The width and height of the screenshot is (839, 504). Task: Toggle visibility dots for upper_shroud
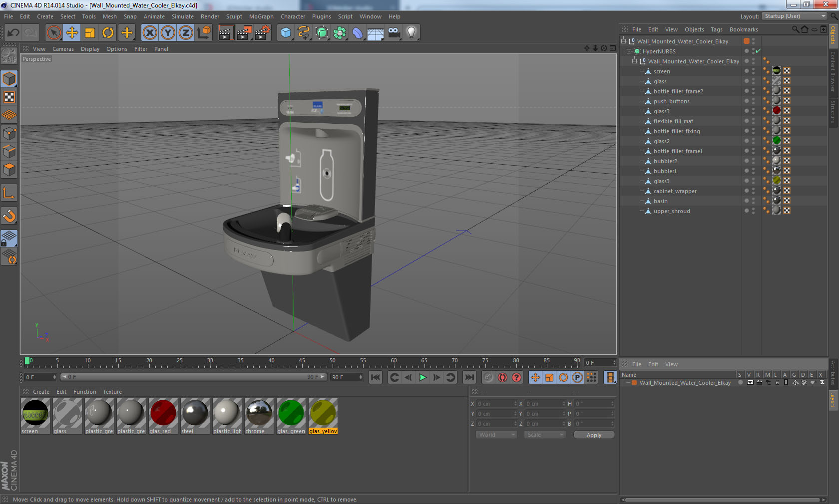(x=753, y=211)
